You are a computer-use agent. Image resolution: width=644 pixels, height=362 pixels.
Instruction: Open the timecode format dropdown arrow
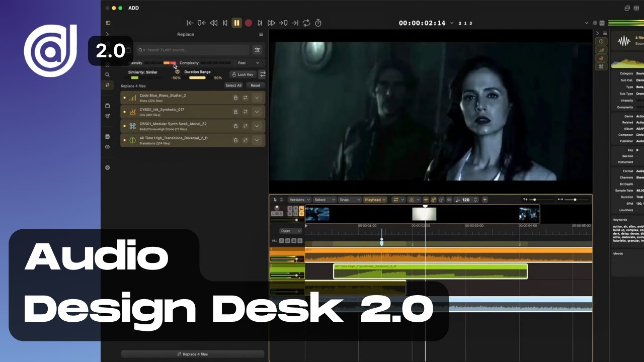(x=451, y=23)
